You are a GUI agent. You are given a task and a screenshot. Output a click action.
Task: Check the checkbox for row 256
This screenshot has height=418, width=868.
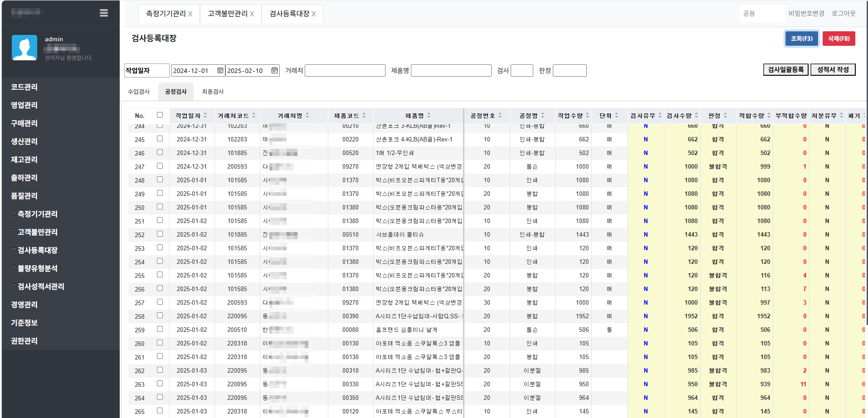(x=160, y=288)
